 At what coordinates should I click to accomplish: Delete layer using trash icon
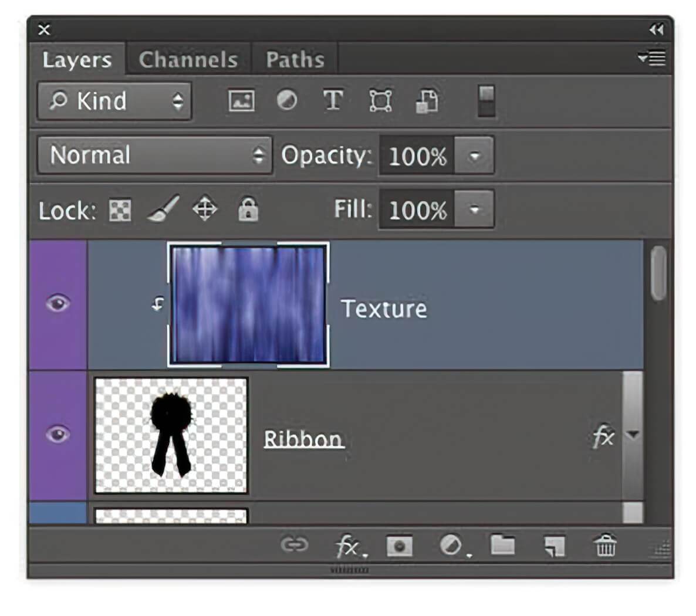[x=605, y=546]
